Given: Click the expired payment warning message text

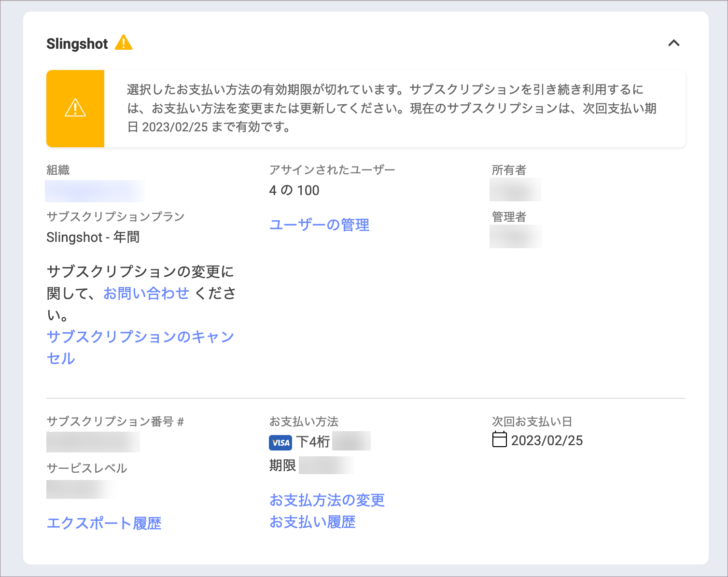Looking at the screenshot, I should pos(392,108).
